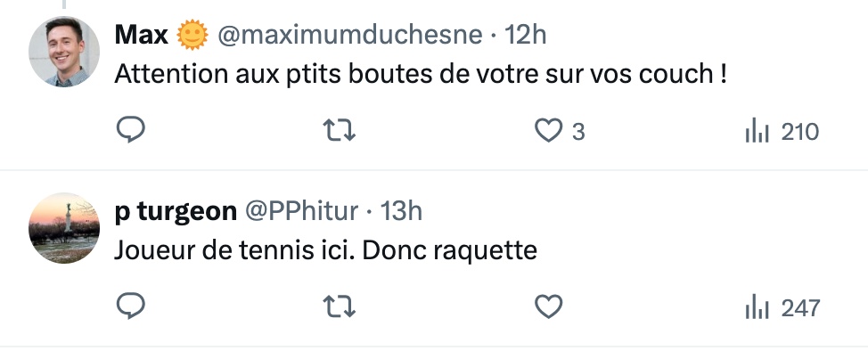Open the 13h timestamp permalink

pyautogui.click(x=401, y=211)
